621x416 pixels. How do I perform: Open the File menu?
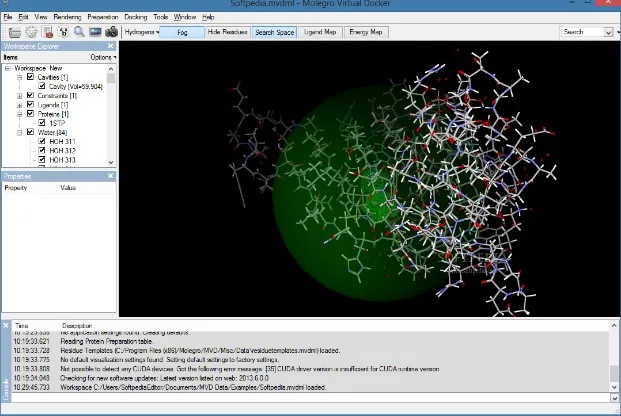tap(8, 17)
